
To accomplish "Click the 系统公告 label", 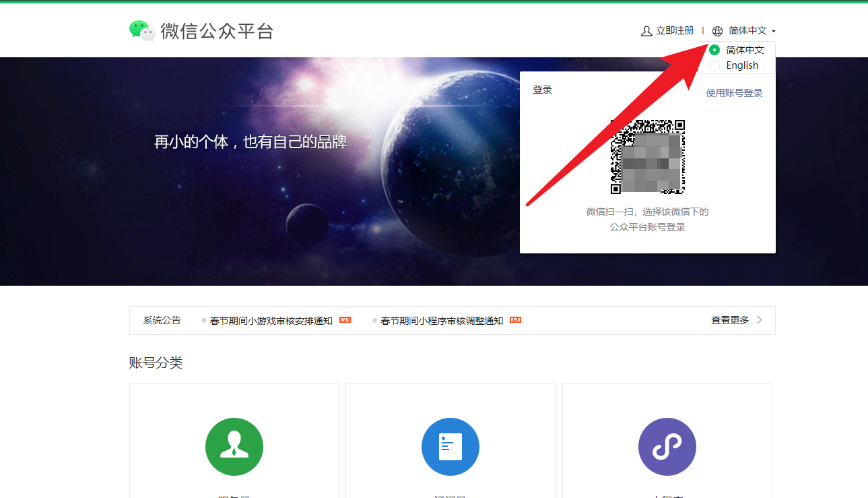I will pyautogui.click(x=162, y=320).
